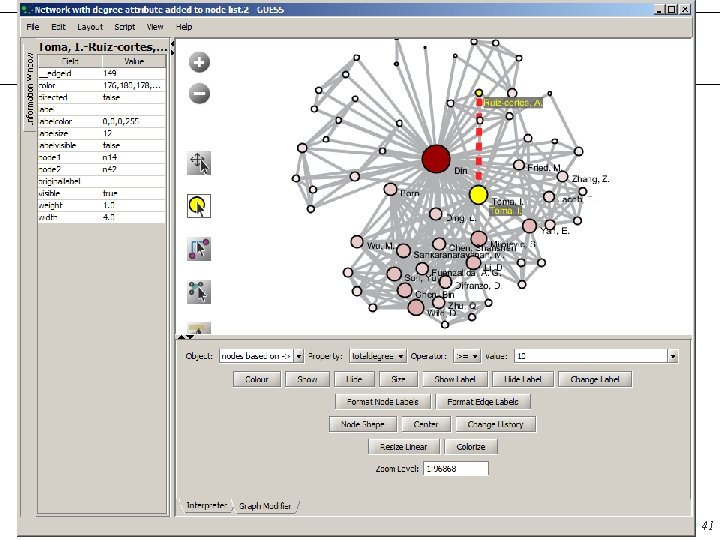Click the Difranzo, D. node
This screenshot has height=540, width=720.
pos(445,282)
